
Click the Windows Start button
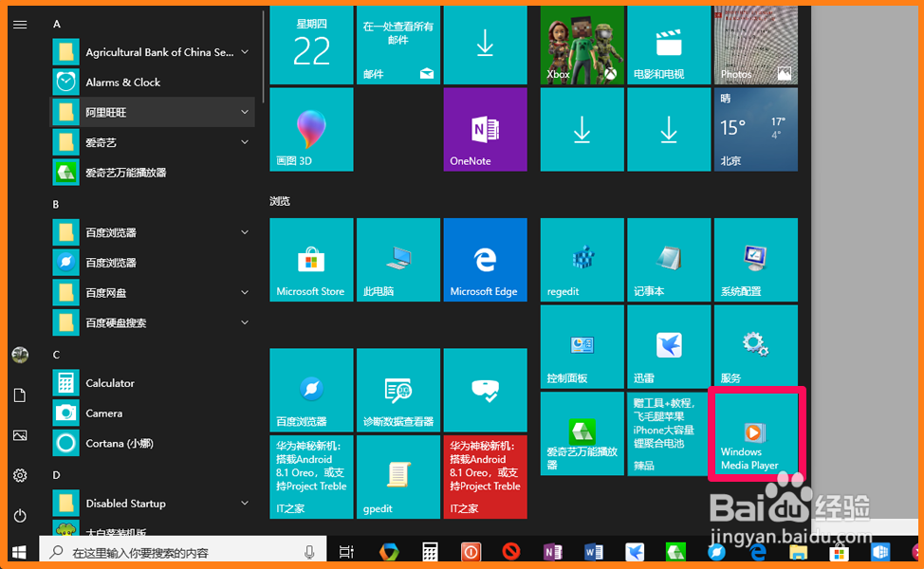(19, 552)
